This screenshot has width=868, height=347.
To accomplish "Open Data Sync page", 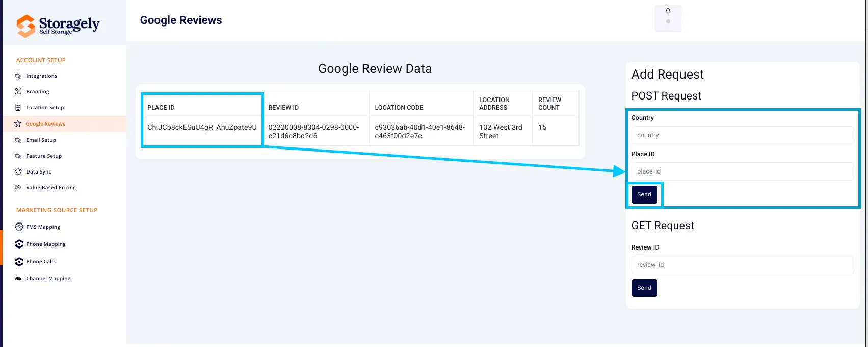I will [39, 172].
